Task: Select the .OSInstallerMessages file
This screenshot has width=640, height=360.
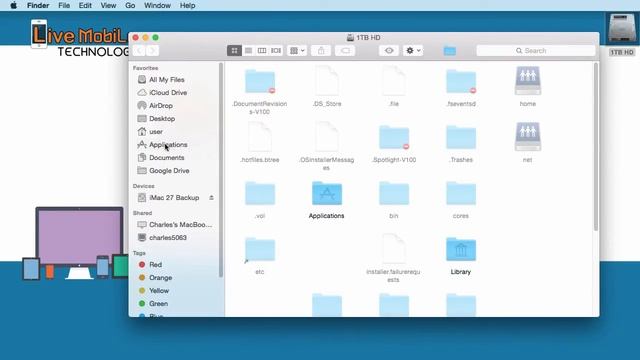Action: click(327, 138)
